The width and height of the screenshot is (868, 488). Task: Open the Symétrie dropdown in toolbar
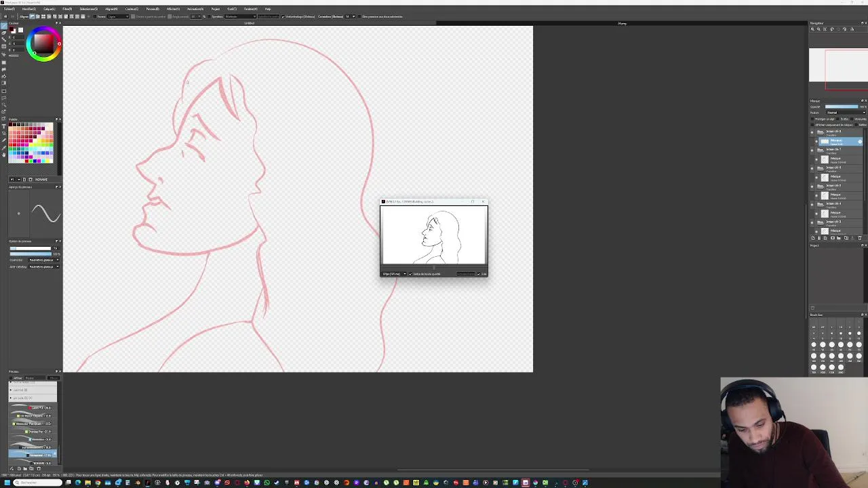pos(240,16)
